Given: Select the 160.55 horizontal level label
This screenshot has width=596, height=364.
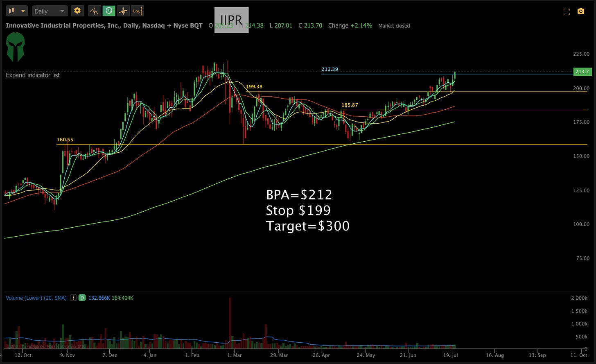Looking at the screenshot, I should coord(65,140).
